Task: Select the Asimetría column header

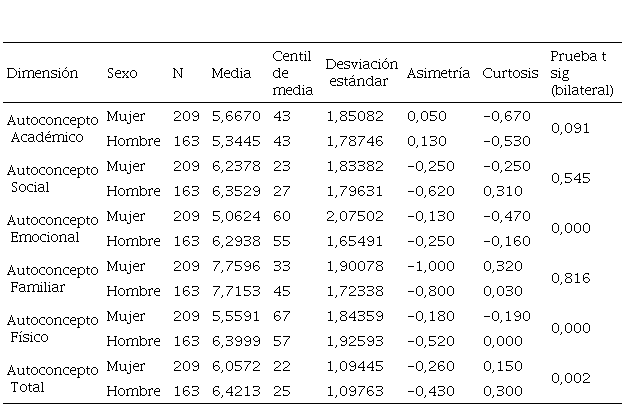Action: pyautogui.click(x=438, y=74)
